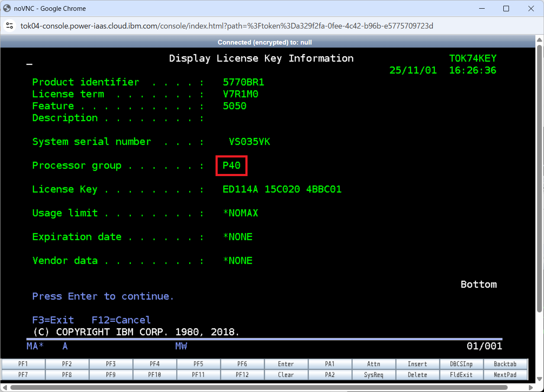
Task: Click license term value V7R1M0
Action: (x=241, y=94)
